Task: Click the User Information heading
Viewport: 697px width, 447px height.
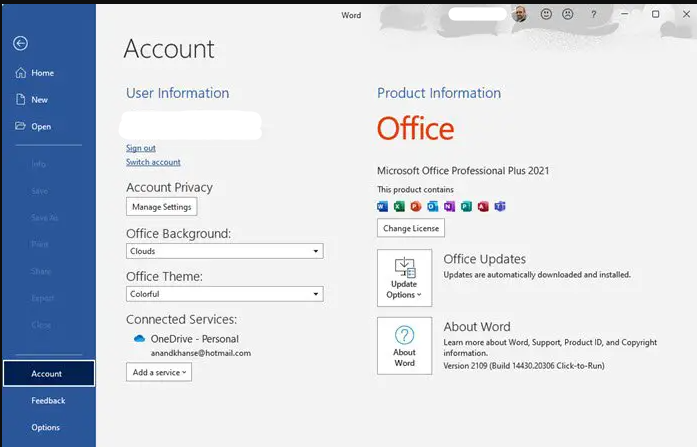Action: 178,93
